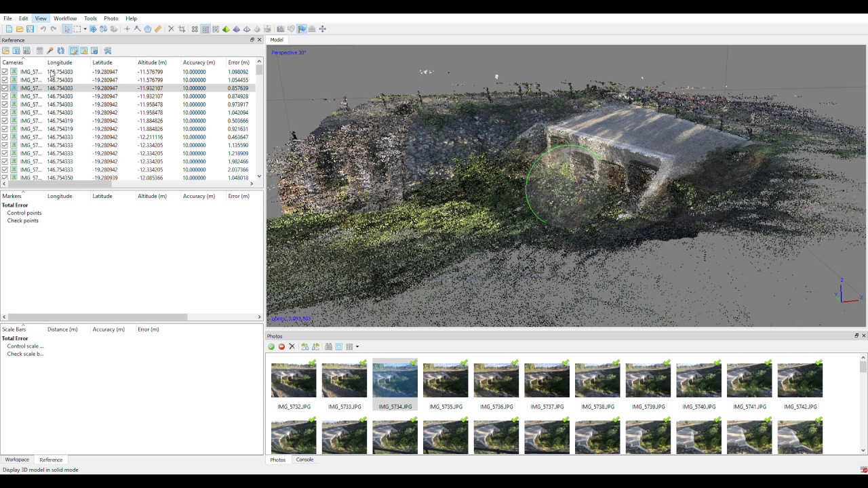The width and height of the screenshot is (868, 488).
Task: Undo the last action
Action: [x=43, y=29]
